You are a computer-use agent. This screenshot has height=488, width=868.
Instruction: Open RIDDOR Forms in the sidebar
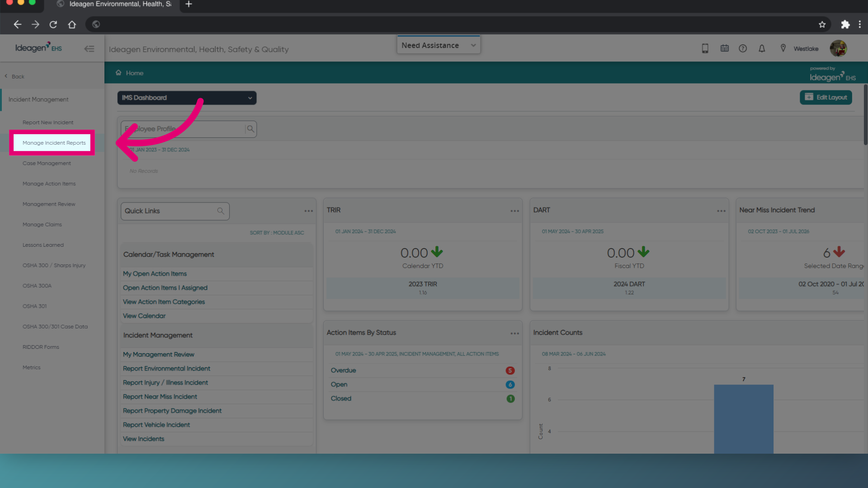(x=41, y=347)
